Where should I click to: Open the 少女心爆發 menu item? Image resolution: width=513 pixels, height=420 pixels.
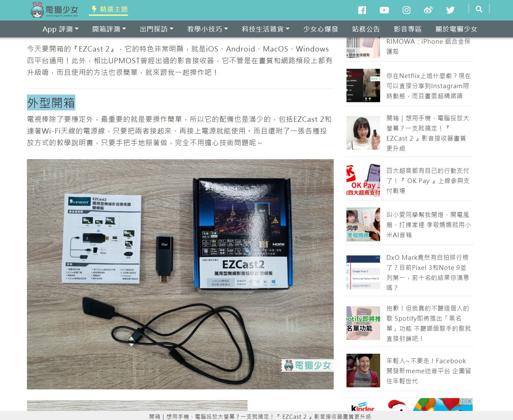(x=321, y=29)
